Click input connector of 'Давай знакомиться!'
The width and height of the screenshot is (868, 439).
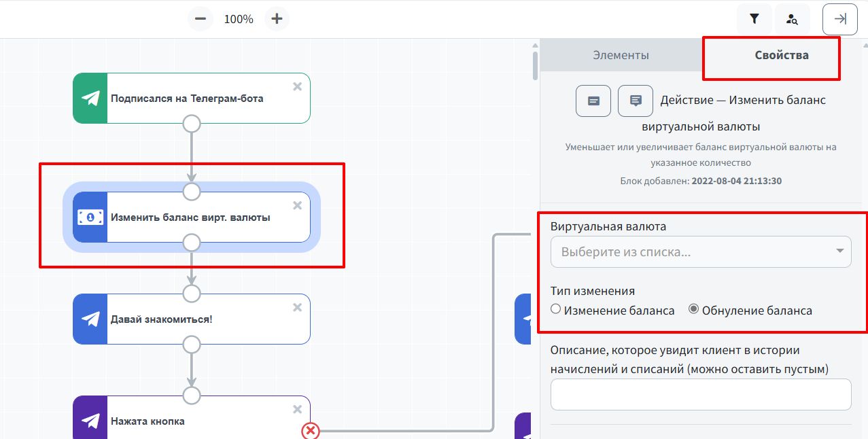192,294
